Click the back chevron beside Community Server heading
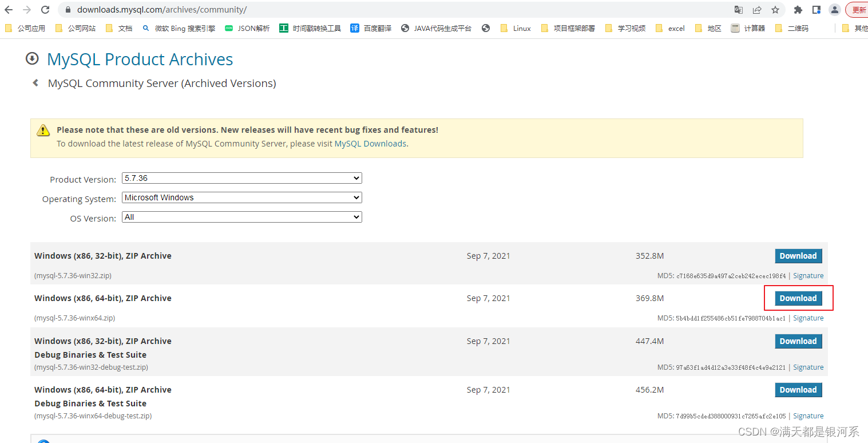This screenshot has height=443, width=868. (35, 83)
